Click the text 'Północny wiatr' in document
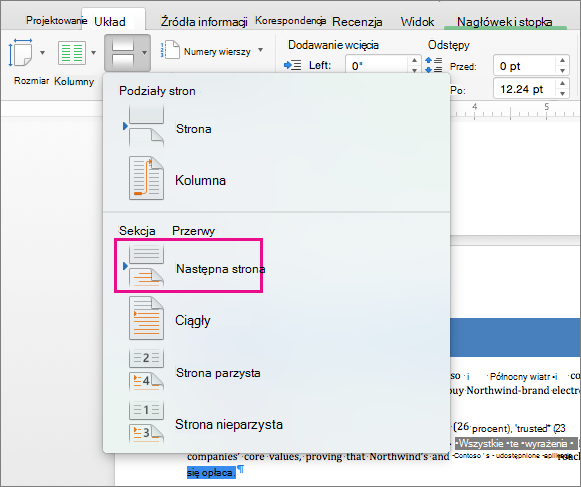The width and height of the screenshot is (581, 487). coord(520,377)
